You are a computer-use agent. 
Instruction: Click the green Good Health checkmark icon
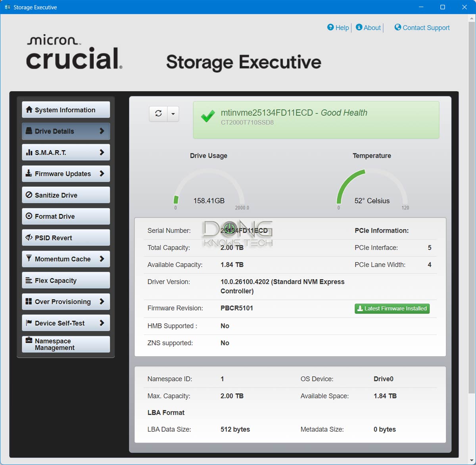208,116
